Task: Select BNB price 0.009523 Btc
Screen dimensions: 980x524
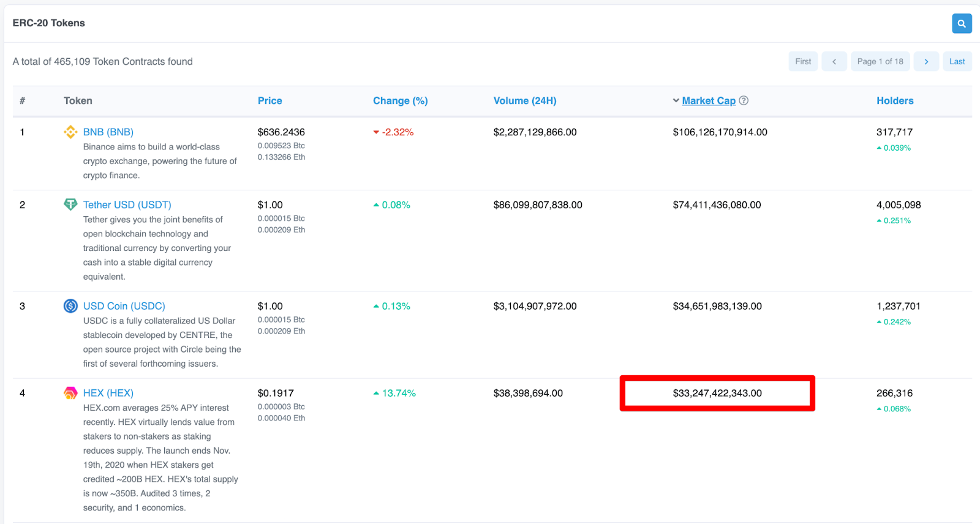Action: pos(281,146)
